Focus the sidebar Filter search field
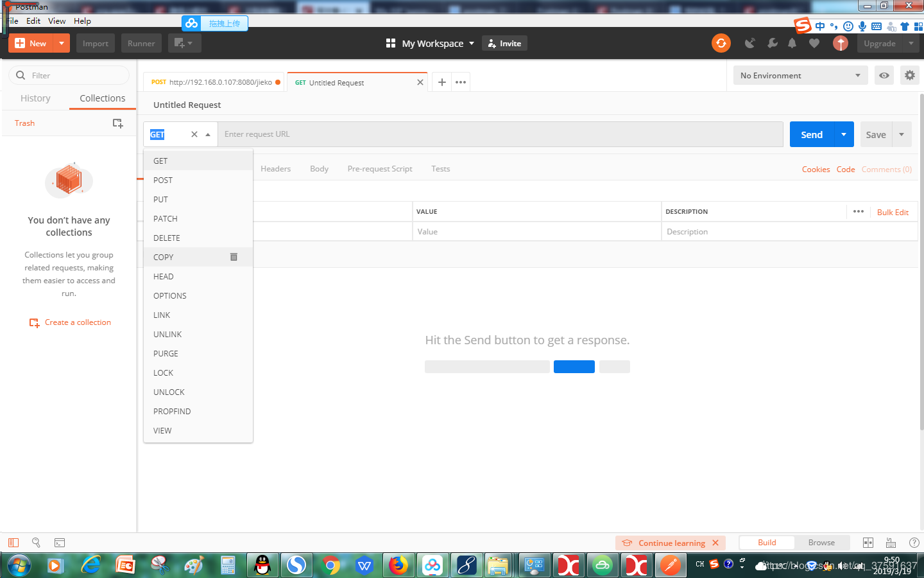This screenshot has width=924, height=578. [x=69, y=75]
